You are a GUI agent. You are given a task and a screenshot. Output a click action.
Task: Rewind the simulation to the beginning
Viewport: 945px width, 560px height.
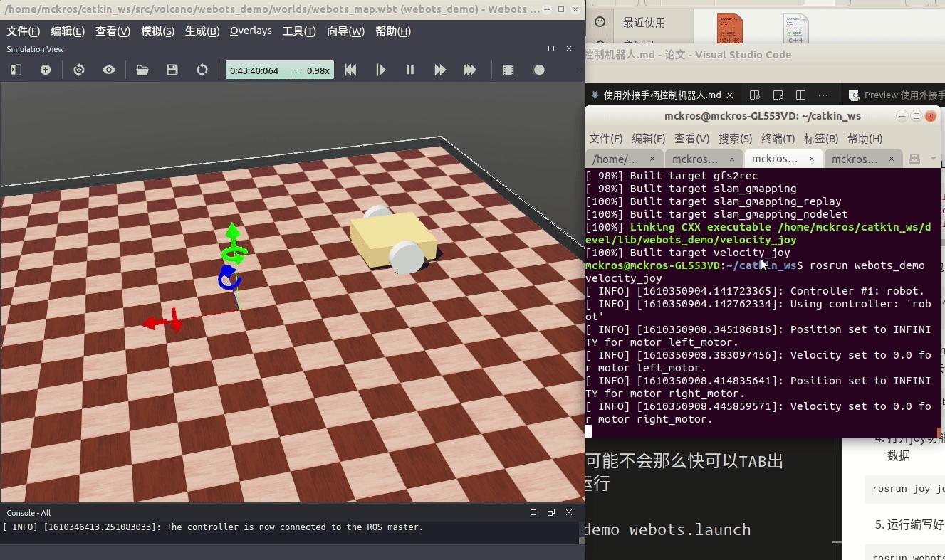(349, 69)
